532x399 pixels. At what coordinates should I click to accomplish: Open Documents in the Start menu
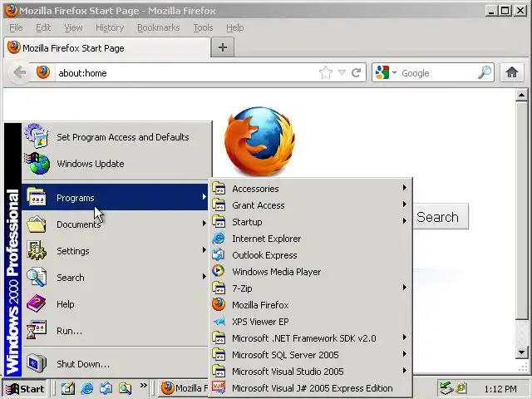click(x=116, y=224)
